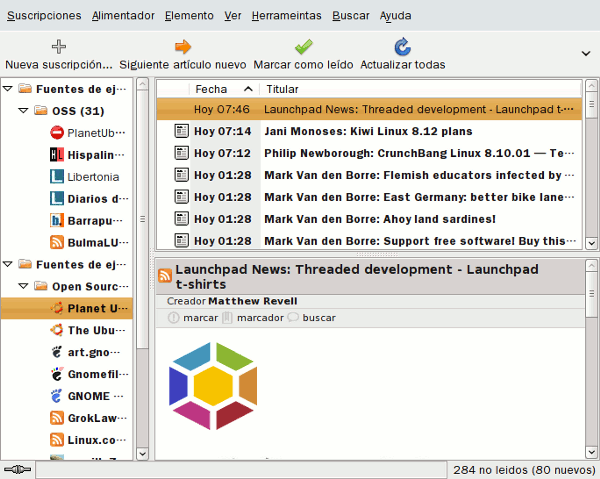Collapse the Open Source folder
This screenshot has height=479, width=600.
[25, 286]
